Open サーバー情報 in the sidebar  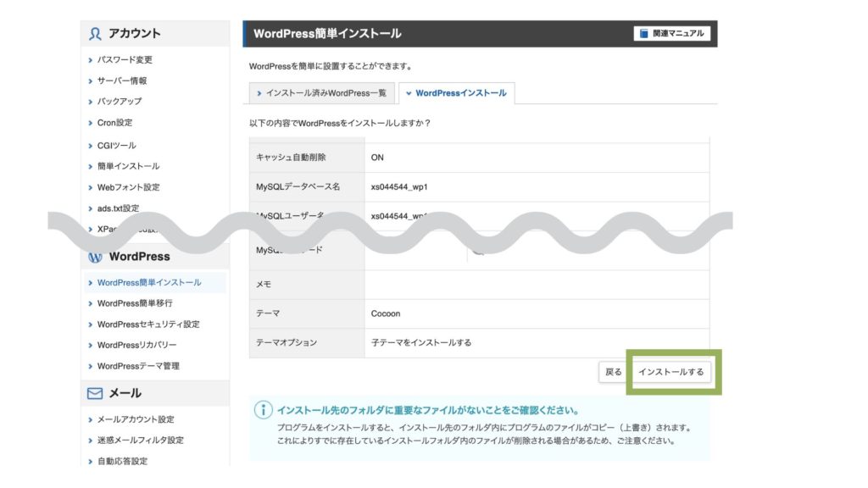[x=121, y=80]
